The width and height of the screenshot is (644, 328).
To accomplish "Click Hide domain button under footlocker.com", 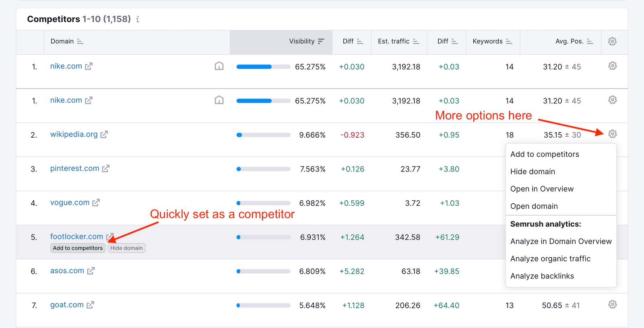I will pos(126,248).
